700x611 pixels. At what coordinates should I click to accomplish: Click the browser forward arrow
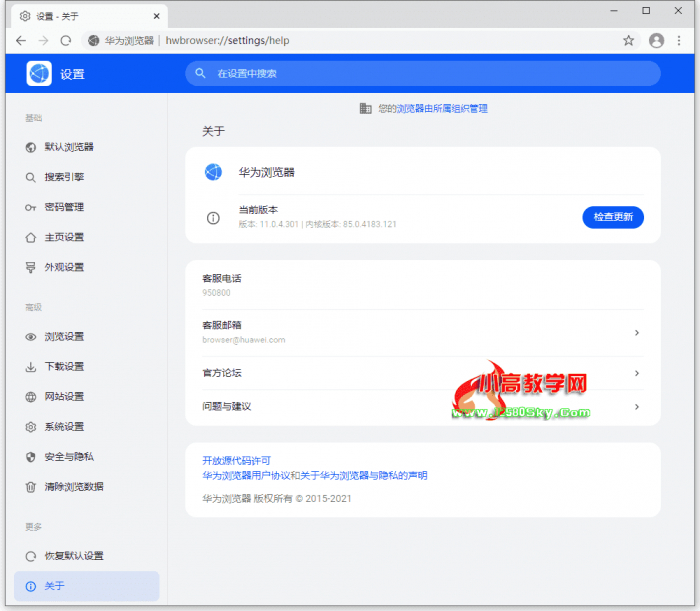(43, 41)
